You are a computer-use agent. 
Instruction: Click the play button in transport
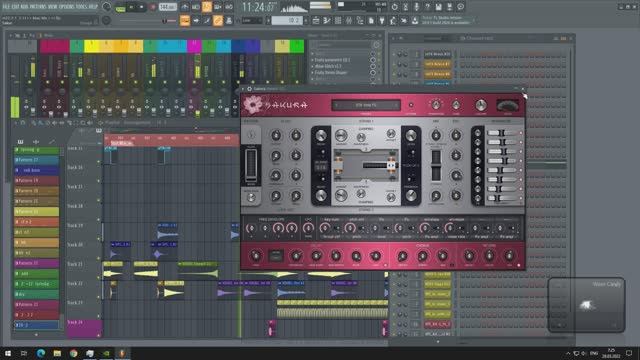coord(131,7)
